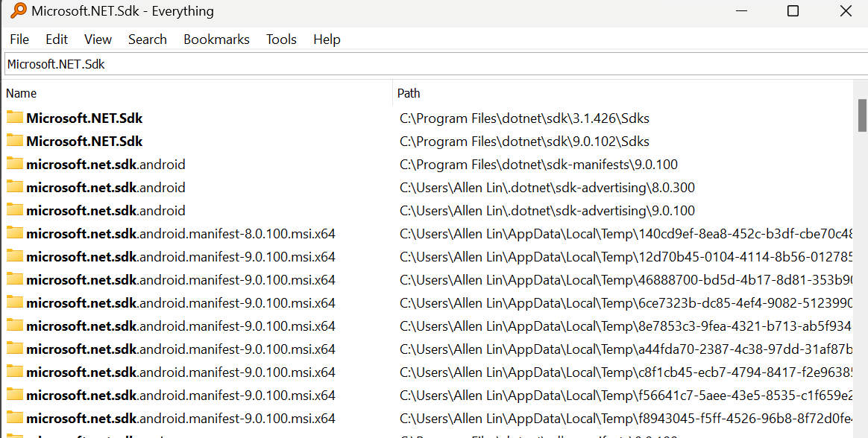868x438 pixels.
Task: Click path C:\Program Files\dotnet\sdk-manifests\9.0.100
Action: point(538,164)
